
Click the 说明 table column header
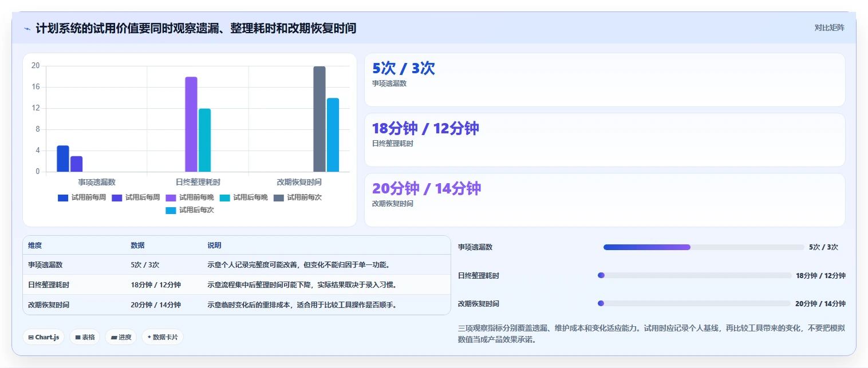click(x=214, y=245)
